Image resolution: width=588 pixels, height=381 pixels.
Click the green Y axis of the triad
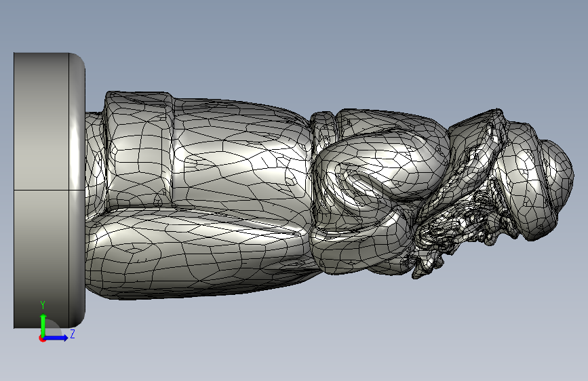click(x=43, y=325)
